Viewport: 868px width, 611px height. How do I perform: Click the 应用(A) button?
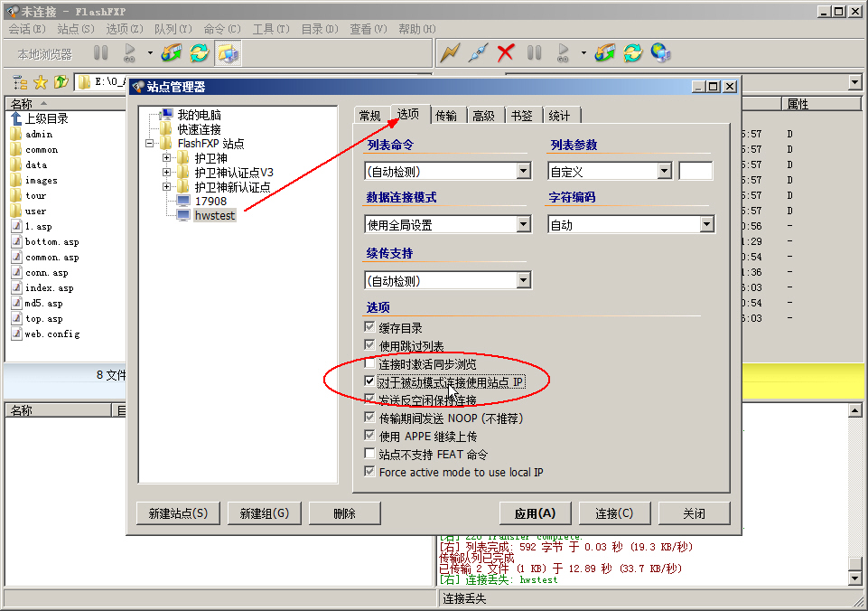tap(535, 513)
